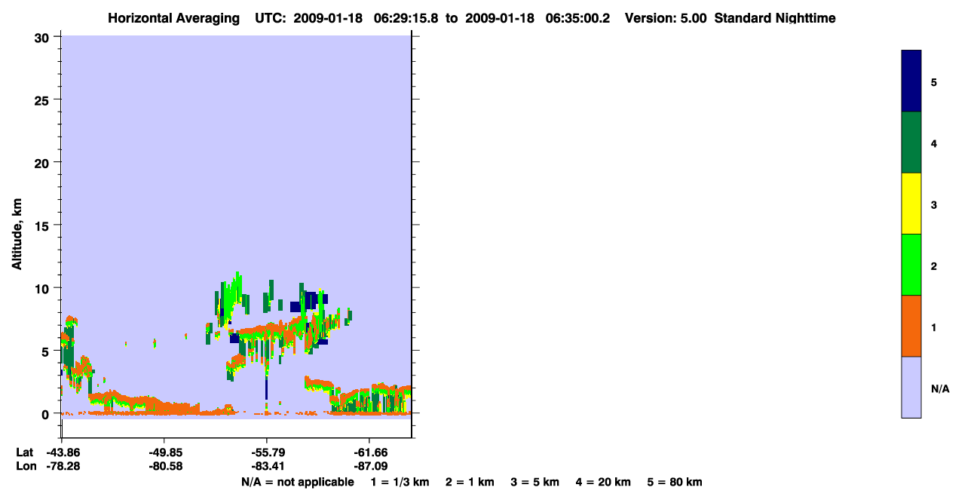The width and height of the screenshot is (980, 503).
Task: Click longitude value '-78.28'
Action: pyautogui.click(x=62, y=467)
